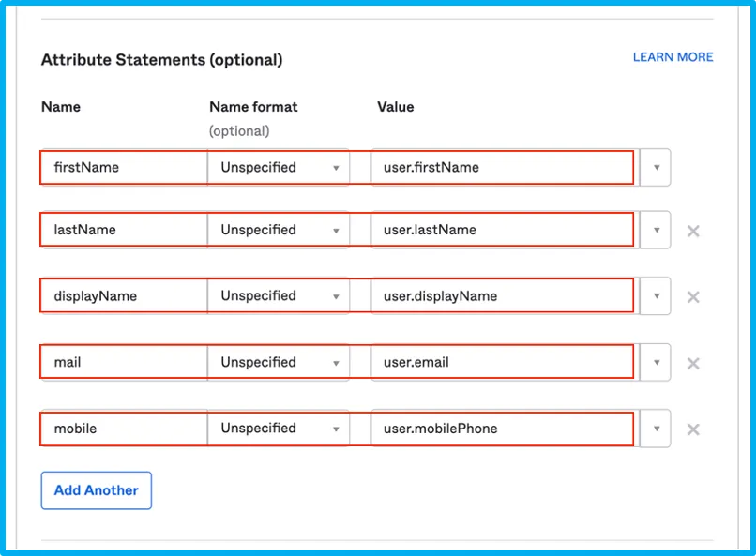Open Name format dropdown for displayName

[279, 295]
